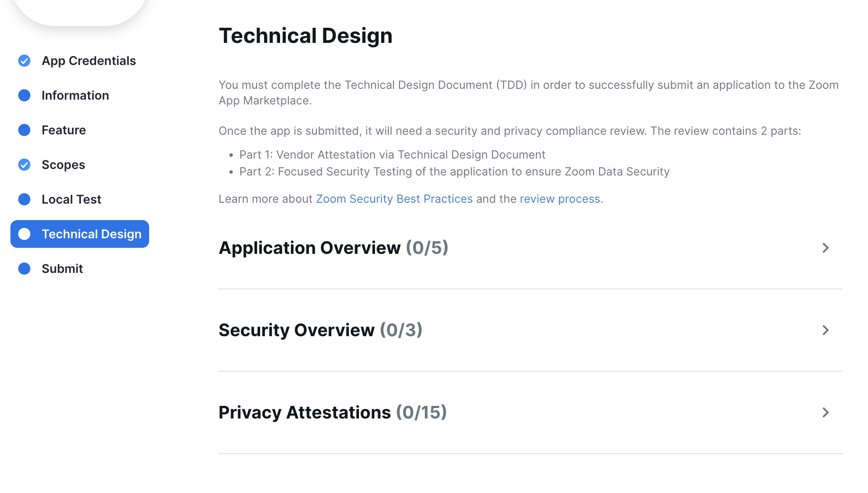Follow the review process link
The image size is (868, 493).
[x=560, y=199]
